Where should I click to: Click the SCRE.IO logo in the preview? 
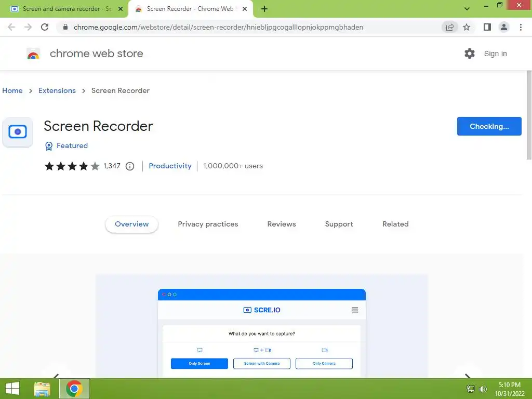coord(262,310)
